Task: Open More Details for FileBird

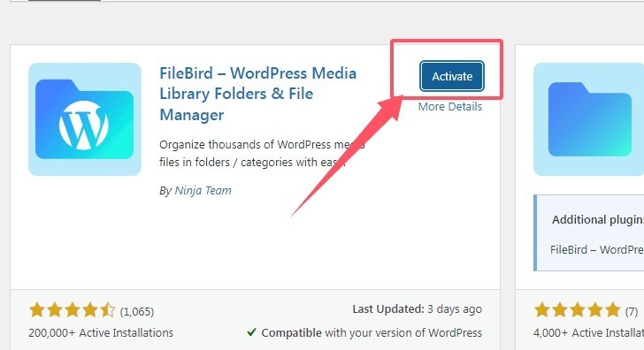Action: pyautogui.click(x=450, y=107)
